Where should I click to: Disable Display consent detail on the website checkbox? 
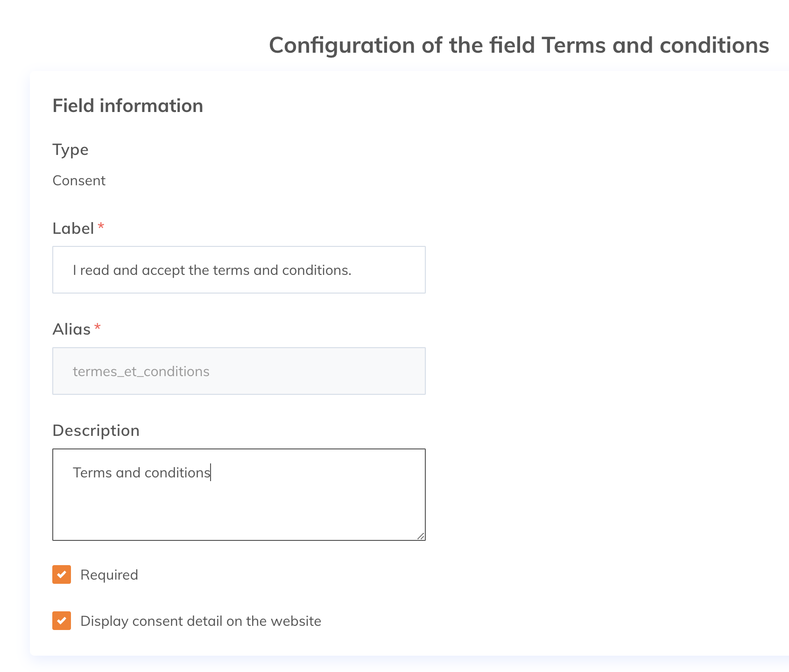click(62, 621)
